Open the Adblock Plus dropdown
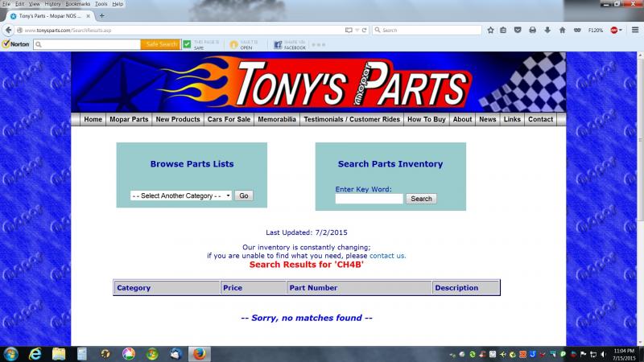The image size is (644, 362). click(x=616, y=30)
